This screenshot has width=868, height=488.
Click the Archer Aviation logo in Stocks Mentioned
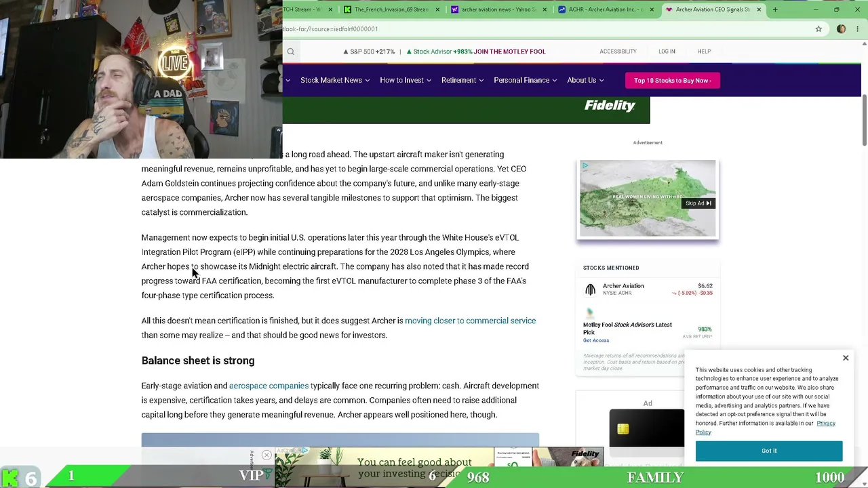tap(590, 289)
